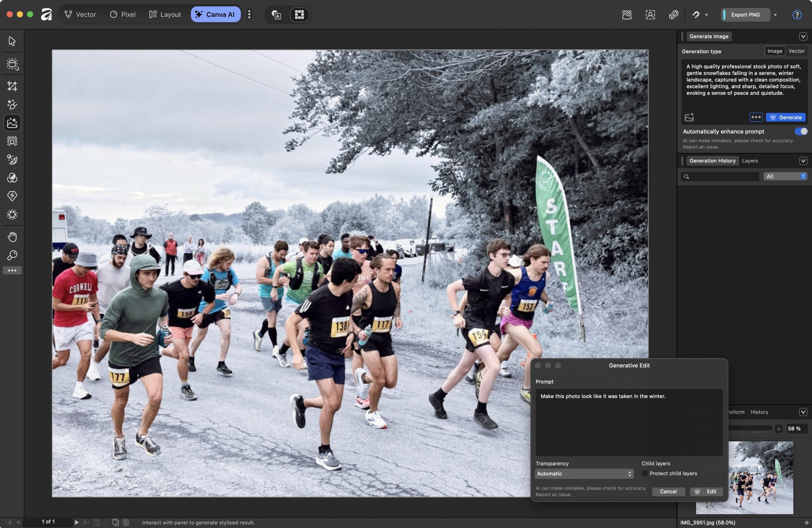Click Cancel in Generative Edit dialog
This screenshot has height=528, width=812.
(x=668, y=492)
